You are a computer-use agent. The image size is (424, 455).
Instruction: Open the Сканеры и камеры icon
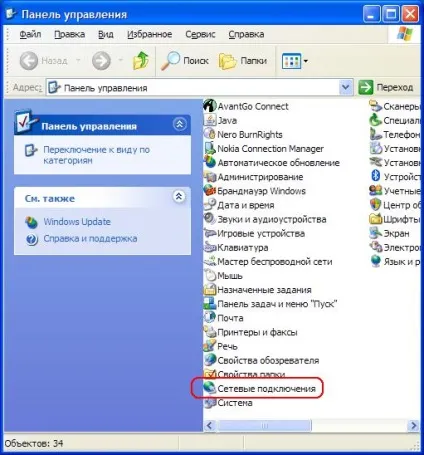[376, 106]
